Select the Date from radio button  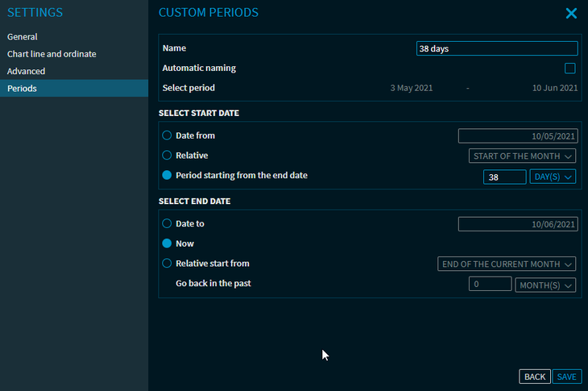167,135
